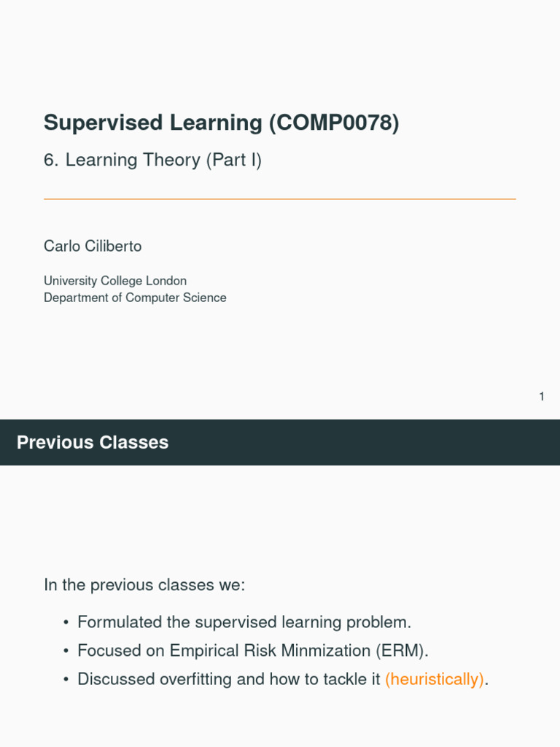
Task: Click "Formulated the supervised learning problem." text
Action: (244, 623)
